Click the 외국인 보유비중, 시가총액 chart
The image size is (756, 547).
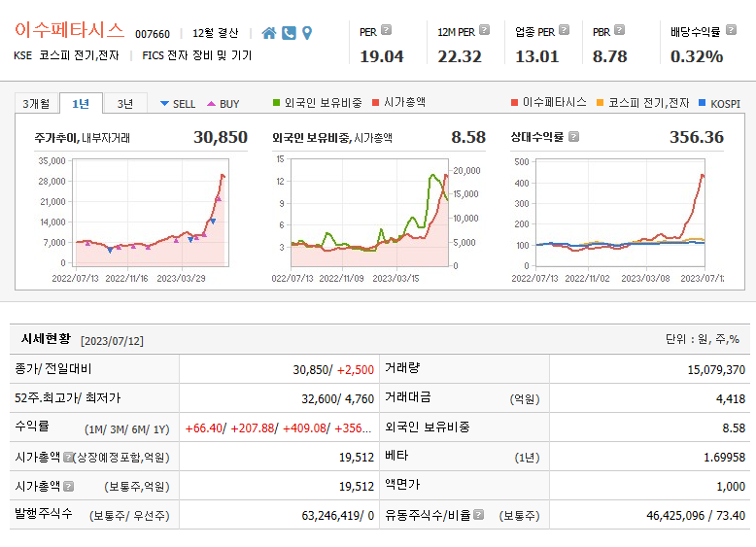370,213
